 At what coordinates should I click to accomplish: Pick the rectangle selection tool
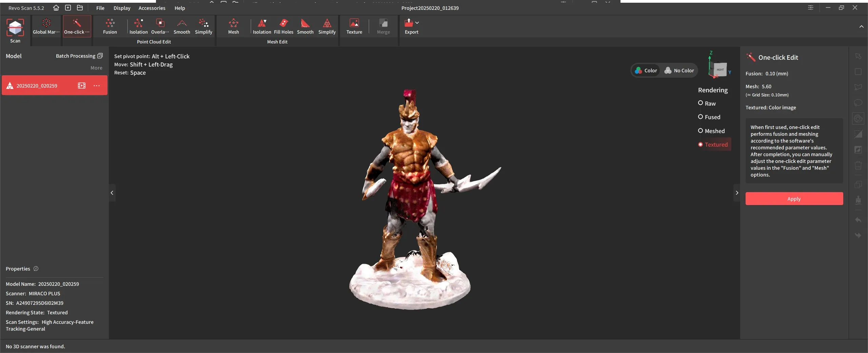pyautogui.click(x=858, y=72)
